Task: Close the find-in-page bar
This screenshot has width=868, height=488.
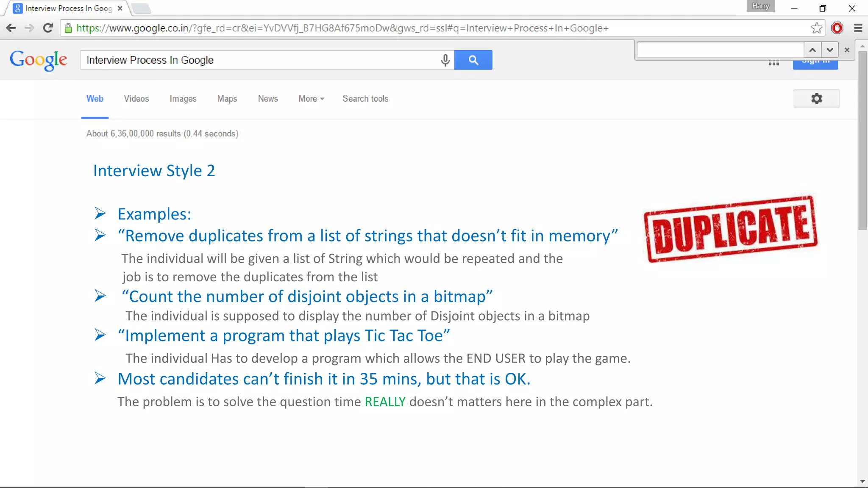Action: point(847,50)
